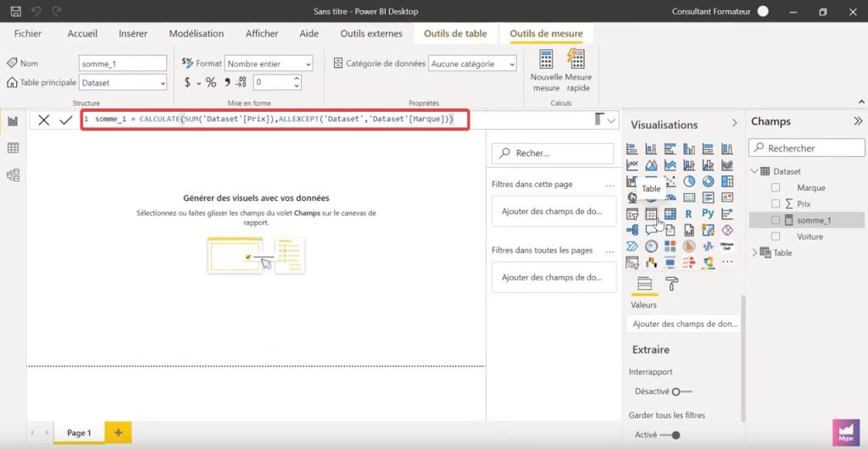Open the Insérer ribbon tab
Viewport: 868px width, 449px height.
[133, 34]
